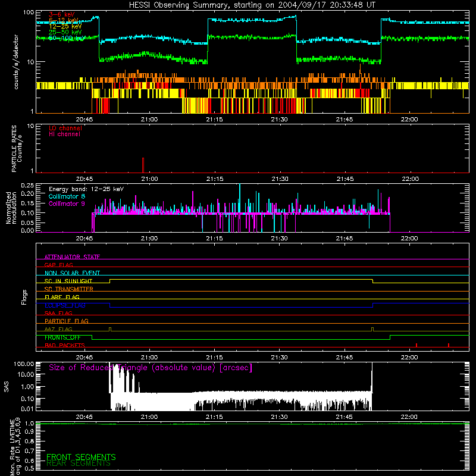Click the 'HI channel' particle legend label
This screenshot has height=476, width=476.
click(64, 134)
